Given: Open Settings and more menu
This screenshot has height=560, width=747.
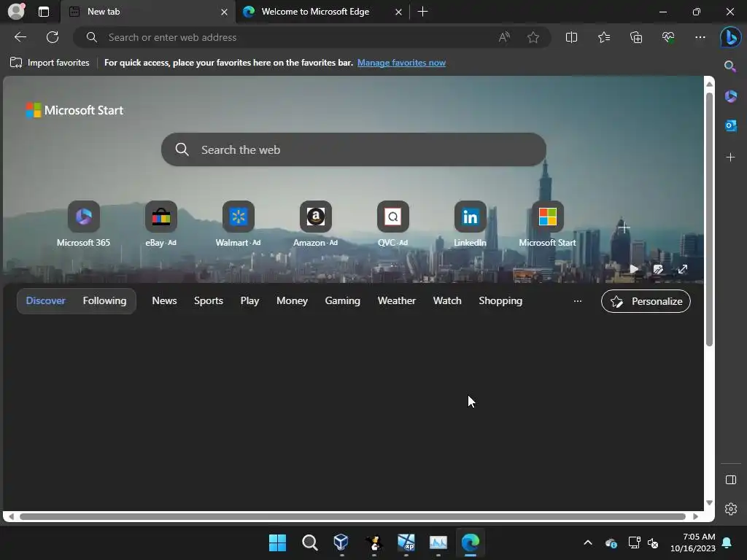Looking at the screenshot, I should coord(700,37).
